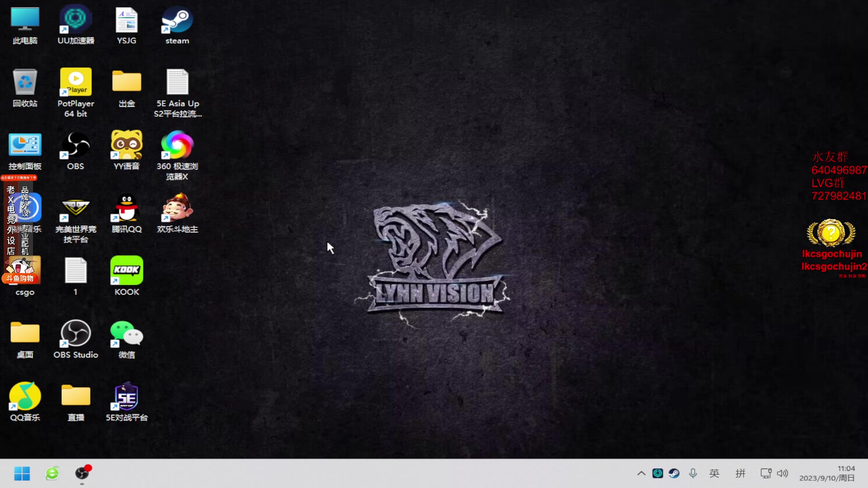
Task: Click the microphone tray icon
Action: click(693, 474)
